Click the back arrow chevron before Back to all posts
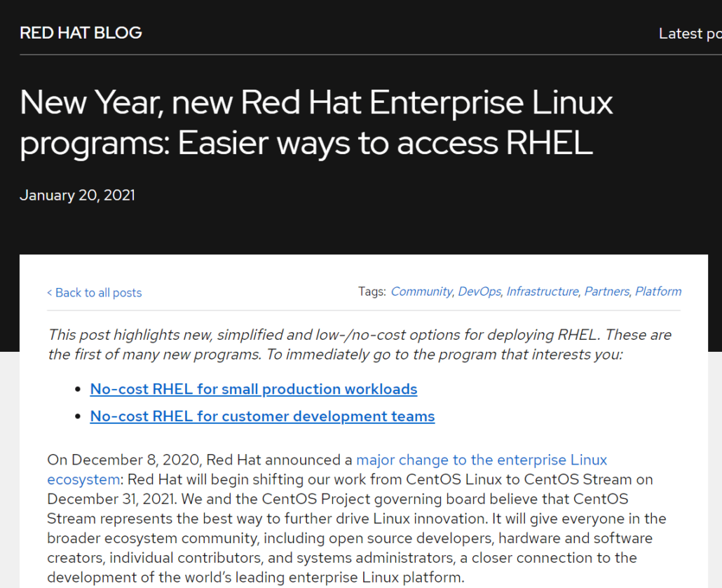Image resolution: width=722 pixels, height=588 pixels. 50,292
